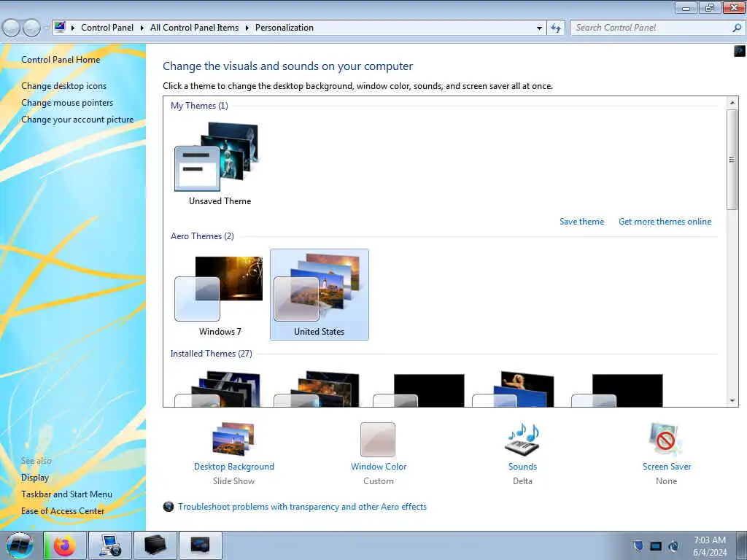The image size is (747, 560).
Task: Select the United States theme
Action: [x=320, y=295]
